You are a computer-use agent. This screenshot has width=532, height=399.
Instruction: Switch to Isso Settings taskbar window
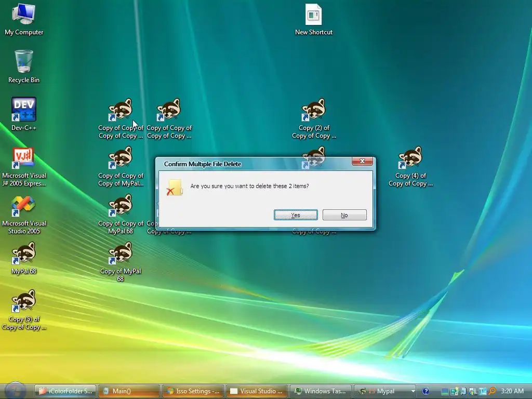coord(193,391)
